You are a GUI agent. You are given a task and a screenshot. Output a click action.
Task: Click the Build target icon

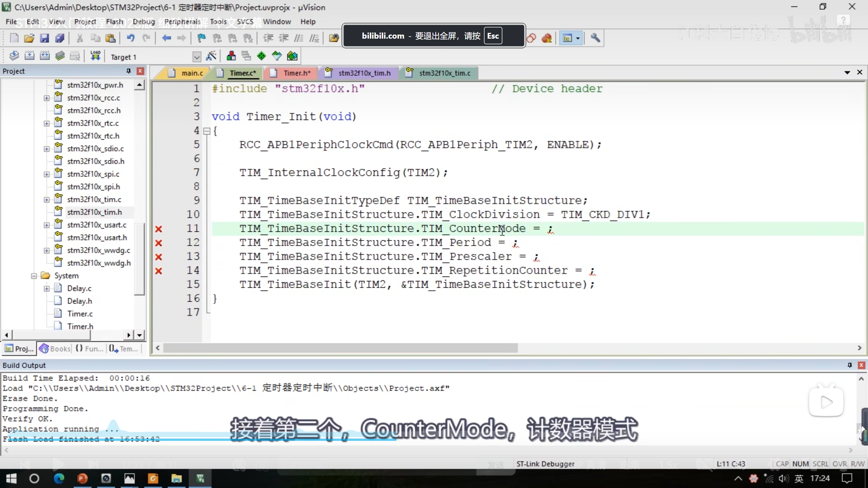(29, 56)
